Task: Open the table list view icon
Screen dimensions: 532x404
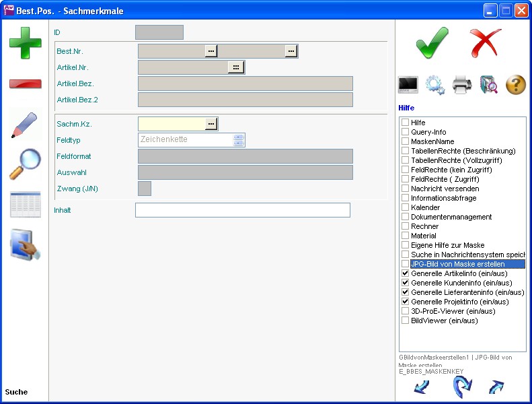Action: click(x=25, y=205)
